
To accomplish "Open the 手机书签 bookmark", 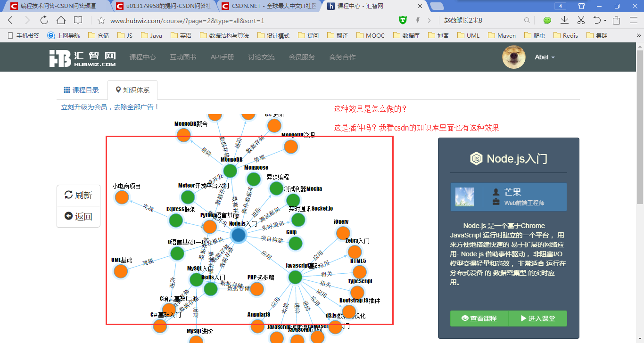I will tap(24, 35).
